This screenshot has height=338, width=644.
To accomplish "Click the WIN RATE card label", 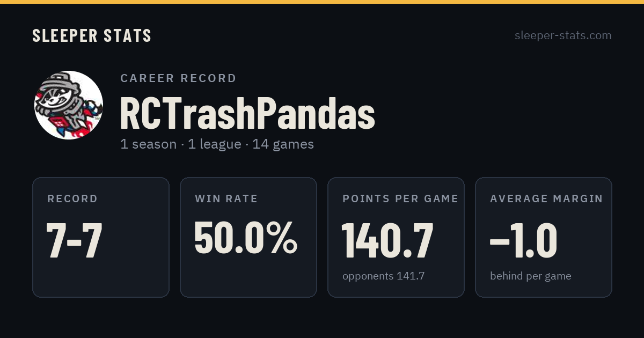I will pos(226,199).
